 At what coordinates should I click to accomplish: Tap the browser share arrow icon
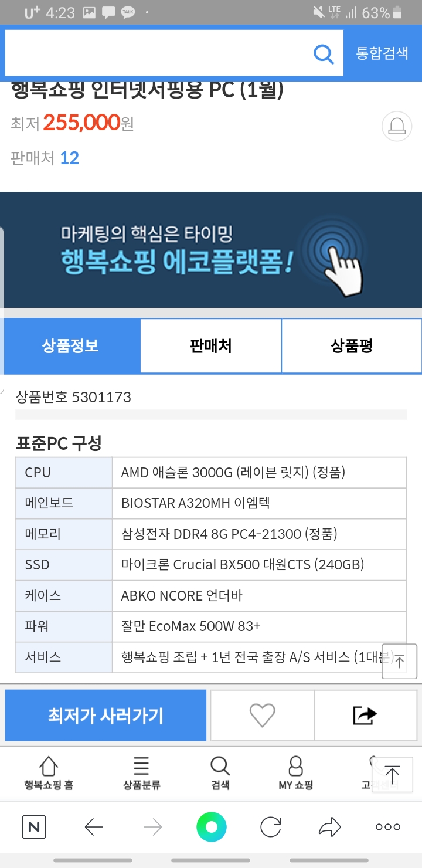[x=329, y=828]
